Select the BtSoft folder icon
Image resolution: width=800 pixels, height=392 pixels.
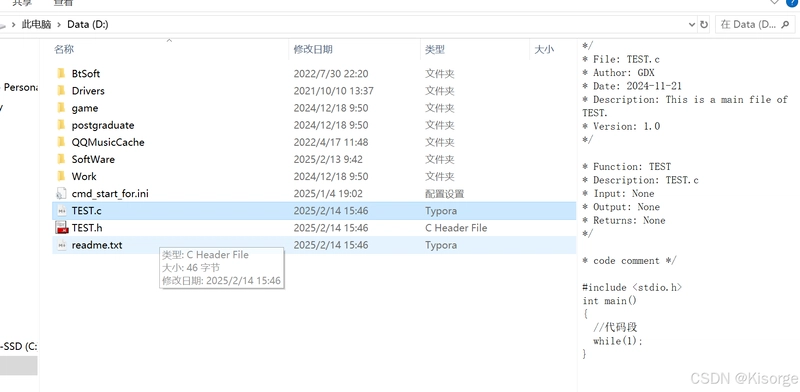point(61,74)
